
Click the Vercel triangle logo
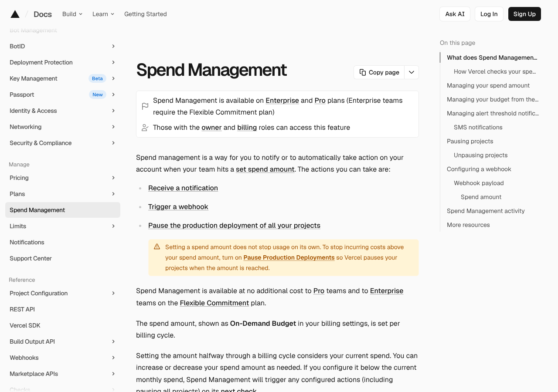(x=15, y=14)
